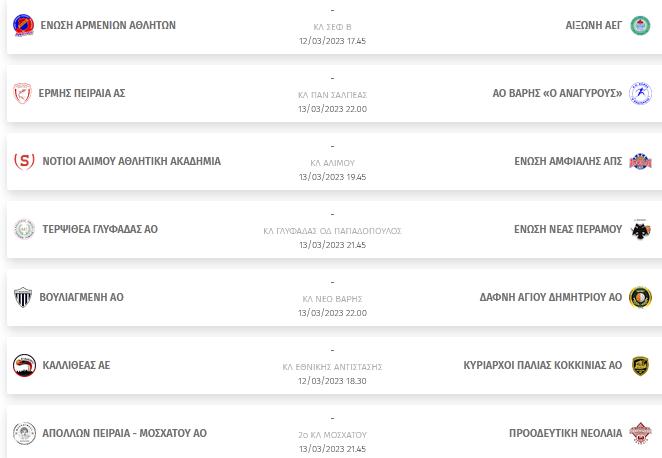Click the ΠΡΟΟΔΕΥΤΙΚΗ ΝΕΟΛΑΙΑ red emblem
This screenshot has height=458, width=662.
tap(640, 433)
